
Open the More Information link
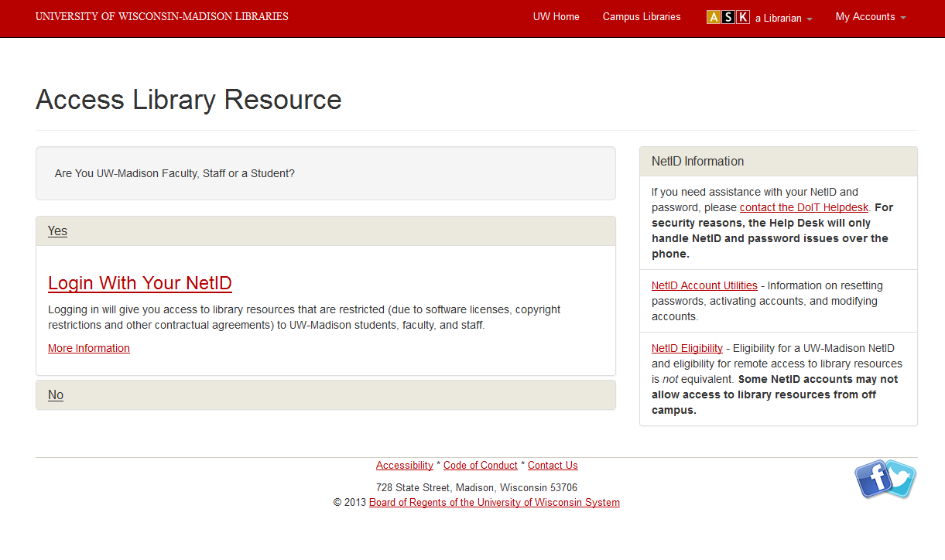pyautogui.click(x=89, y=349)
